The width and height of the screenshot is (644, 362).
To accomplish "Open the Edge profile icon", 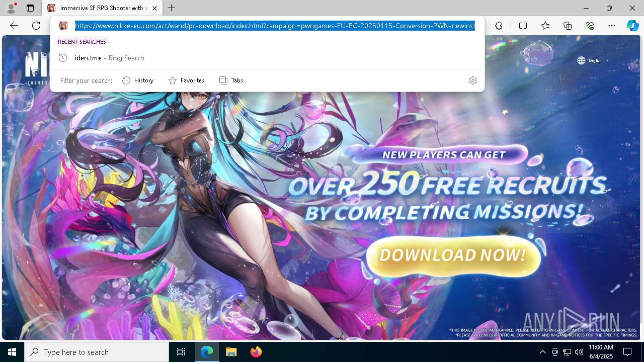I will pyautogui.click(x=11, y=8).
